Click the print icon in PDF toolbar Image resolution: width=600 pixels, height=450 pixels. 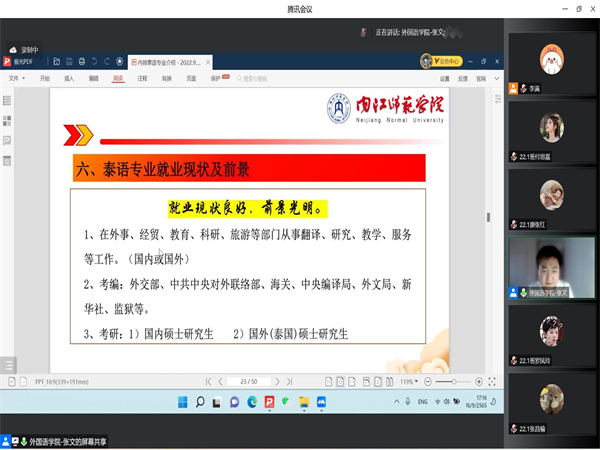(x=80, y=62)
